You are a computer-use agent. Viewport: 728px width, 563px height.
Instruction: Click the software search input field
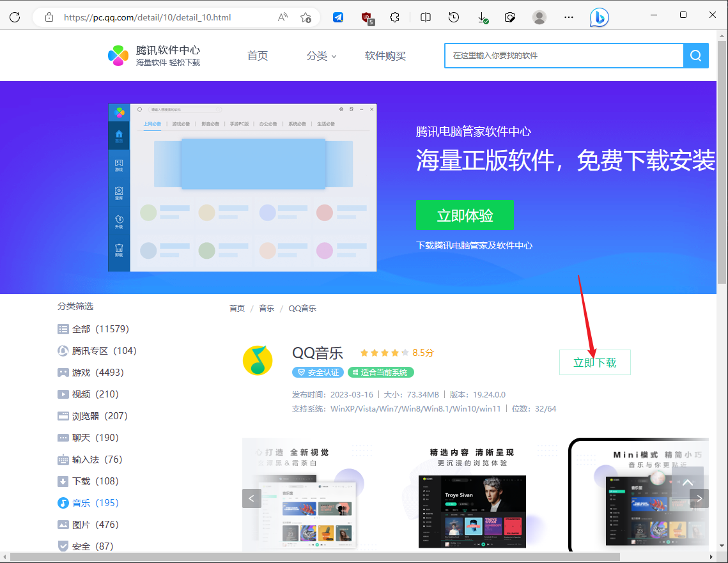564,56
